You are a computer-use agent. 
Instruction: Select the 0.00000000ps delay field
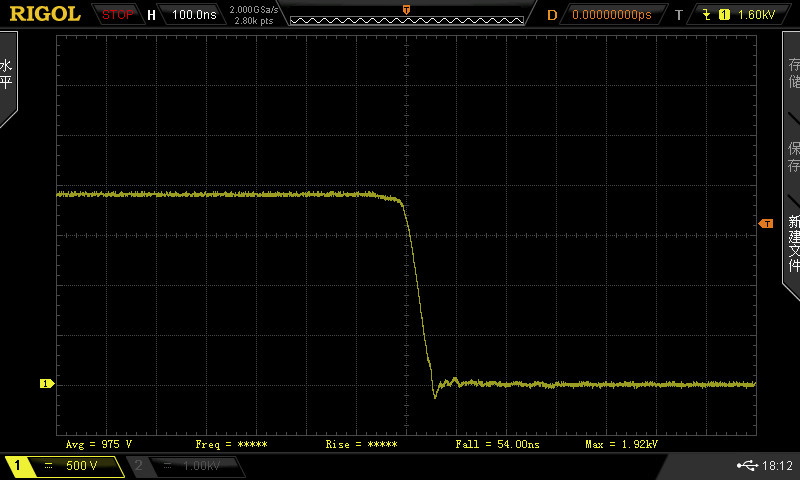(611, 15)
